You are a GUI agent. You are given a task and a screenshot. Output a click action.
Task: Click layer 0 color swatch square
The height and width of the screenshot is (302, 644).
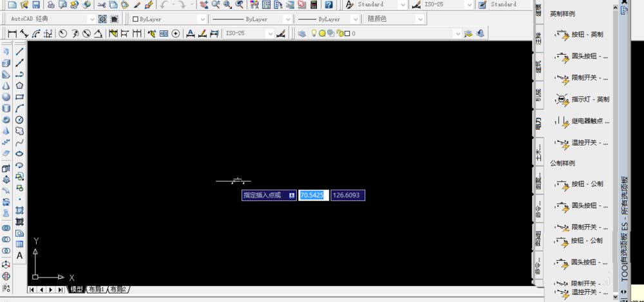pyautogui.click(x=347, y=33)
